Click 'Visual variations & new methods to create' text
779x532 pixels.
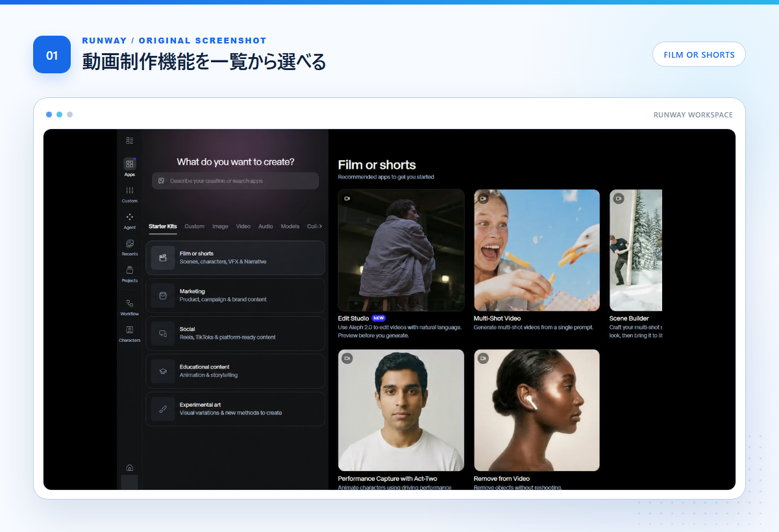coord(230,413)
